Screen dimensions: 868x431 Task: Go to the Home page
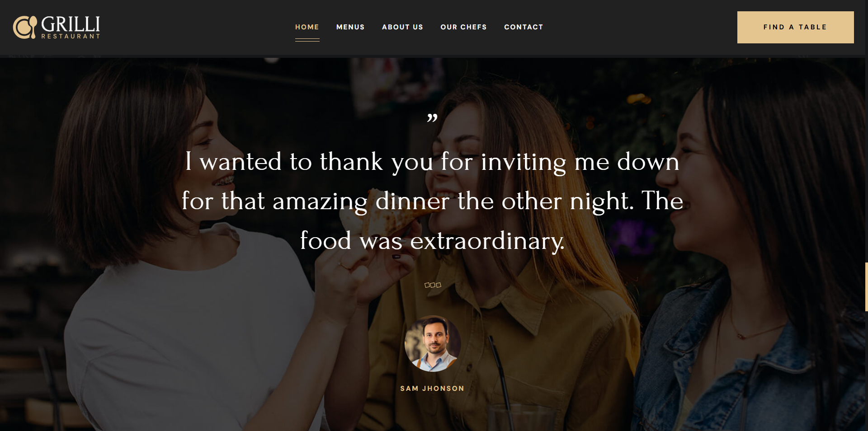click(x=307, y=27)
